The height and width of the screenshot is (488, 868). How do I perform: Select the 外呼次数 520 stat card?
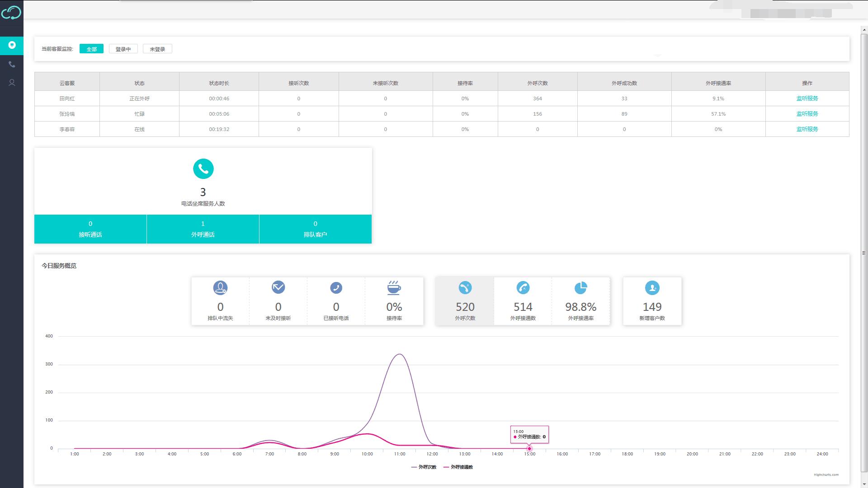[465, 301]
